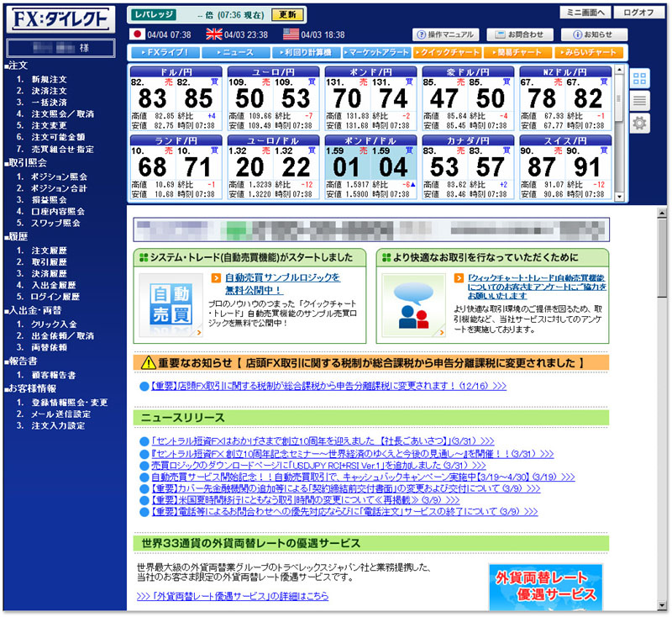Click the 自動売買 thumbnail image
Viewport: 672px width, 617px height.
pos(171,305)
